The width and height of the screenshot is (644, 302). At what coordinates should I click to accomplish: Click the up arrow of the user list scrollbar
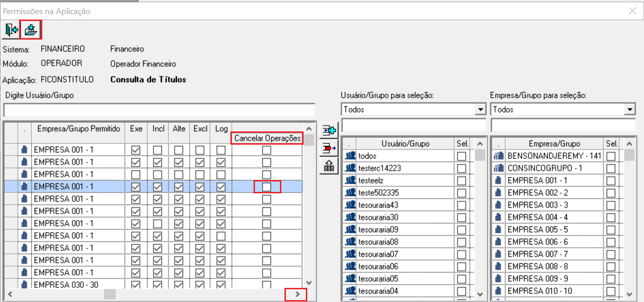click(480, 144)
